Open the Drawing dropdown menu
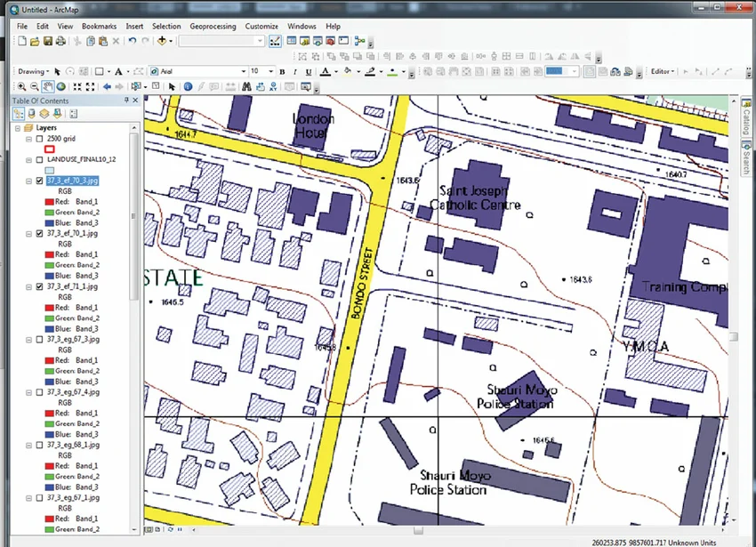 pyautogui.click(x=34, y=71)
